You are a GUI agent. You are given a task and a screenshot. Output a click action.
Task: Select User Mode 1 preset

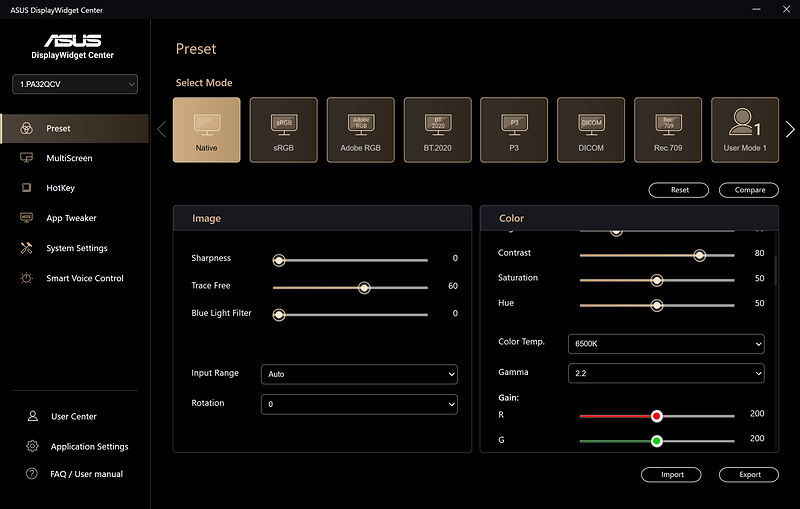[x=745, y=129]
